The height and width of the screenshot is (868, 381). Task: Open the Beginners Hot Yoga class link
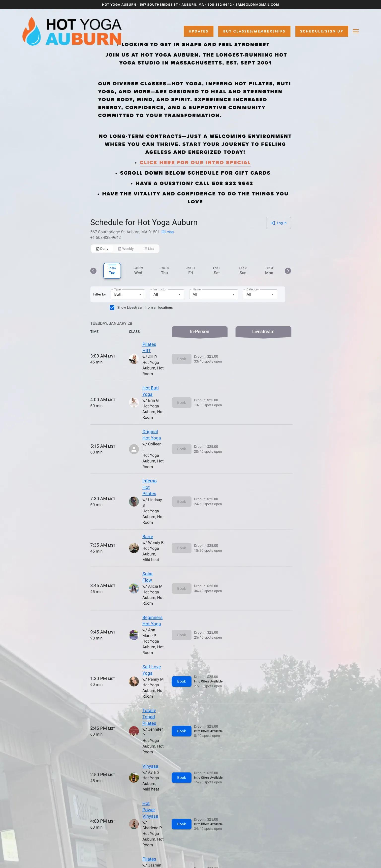152,621
